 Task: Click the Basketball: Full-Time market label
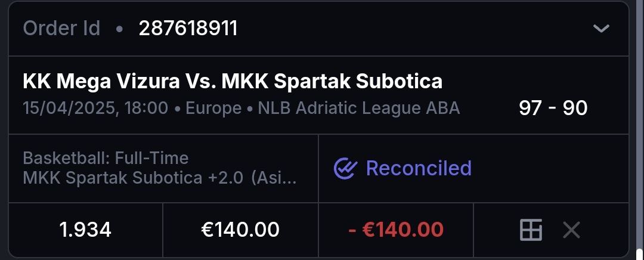coord(106,158)
